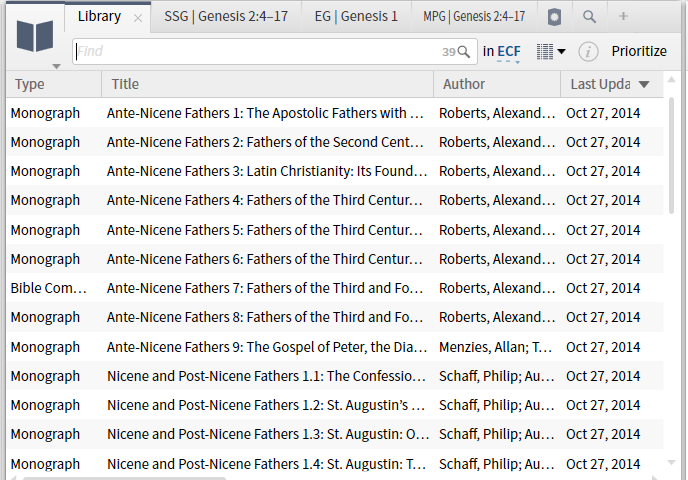This screenshot has width=688, height=480.
Task: Select Nicene and Post-Nicene Fathers 1.4
Action: point(266,464)
